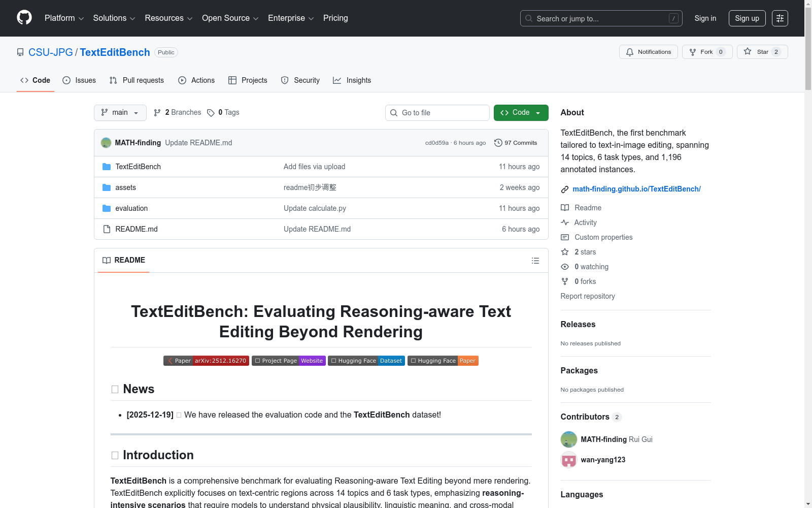Open the green Code dropdown
Viewport: 812px width, 508px height.
click(x=521, y=113)
